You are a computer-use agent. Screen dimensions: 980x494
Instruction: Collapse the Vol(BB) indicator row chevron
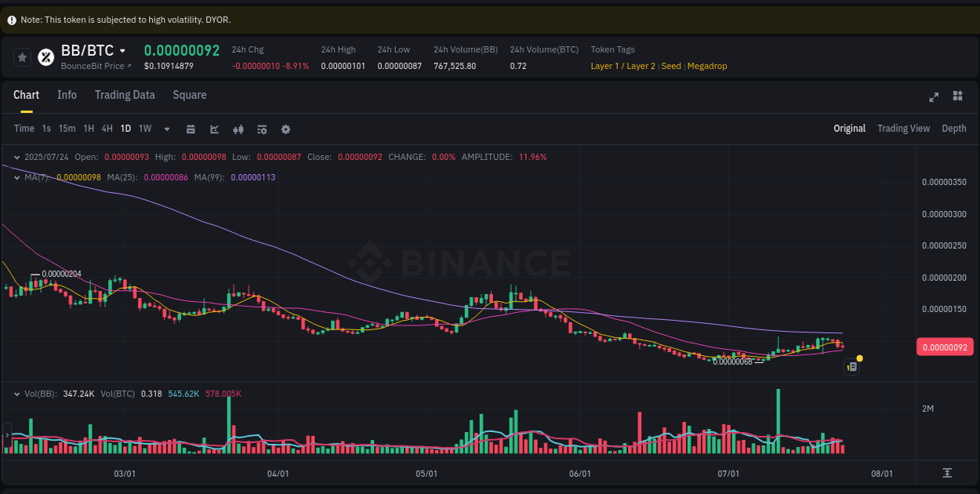16,394
